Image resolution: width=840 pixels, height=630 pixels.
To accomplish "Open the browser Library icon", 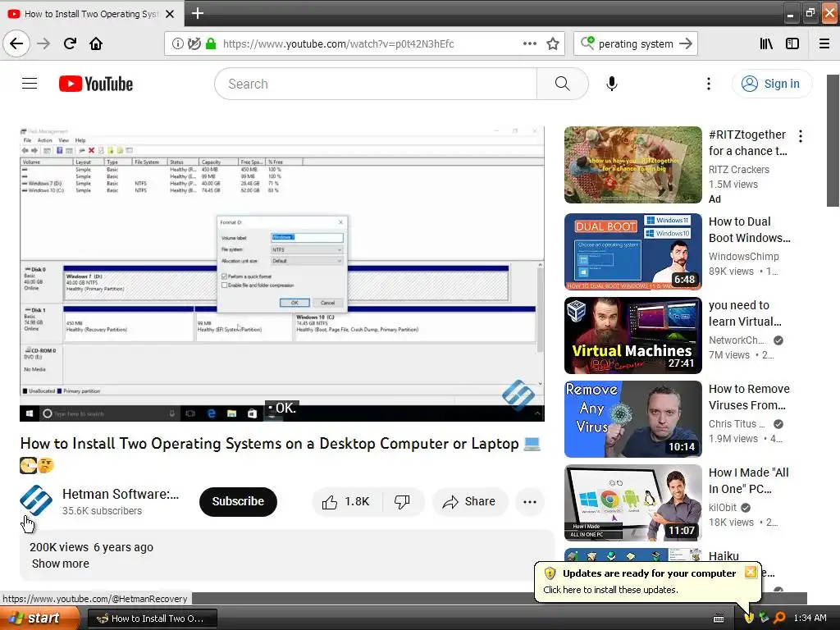I will [766, 44].
